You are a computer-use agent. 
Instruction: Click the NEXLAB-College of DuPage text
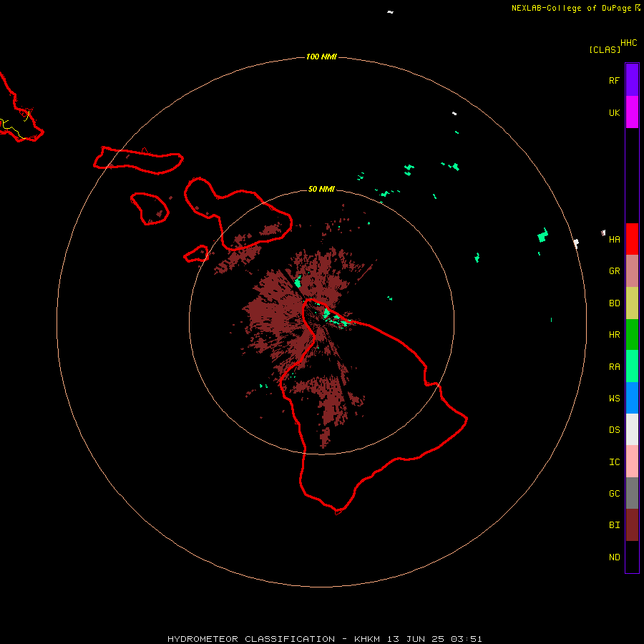(571, 8)
